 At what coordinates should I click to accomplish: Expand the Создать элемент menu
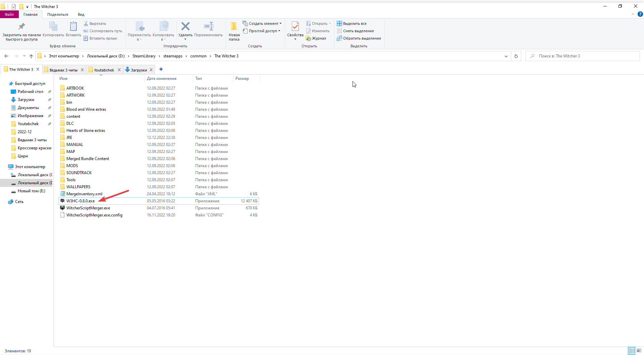tap(262, 23)
